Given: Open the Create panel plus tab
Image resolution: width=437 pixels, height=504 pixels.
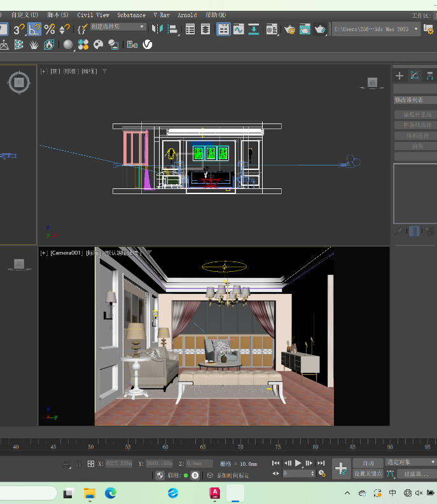Looking at the screenshot, I should (x=399, y=76).
